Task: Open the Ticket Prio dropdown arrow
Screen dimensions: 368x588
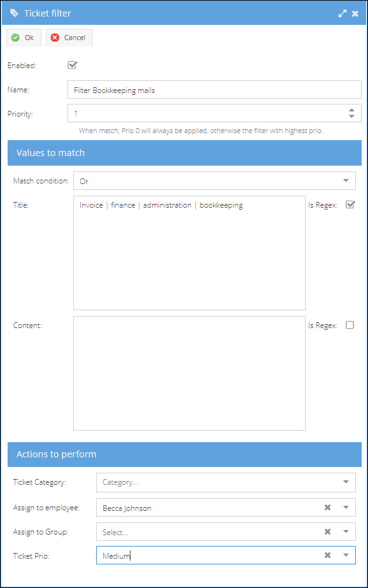Action: coord(346,555)
